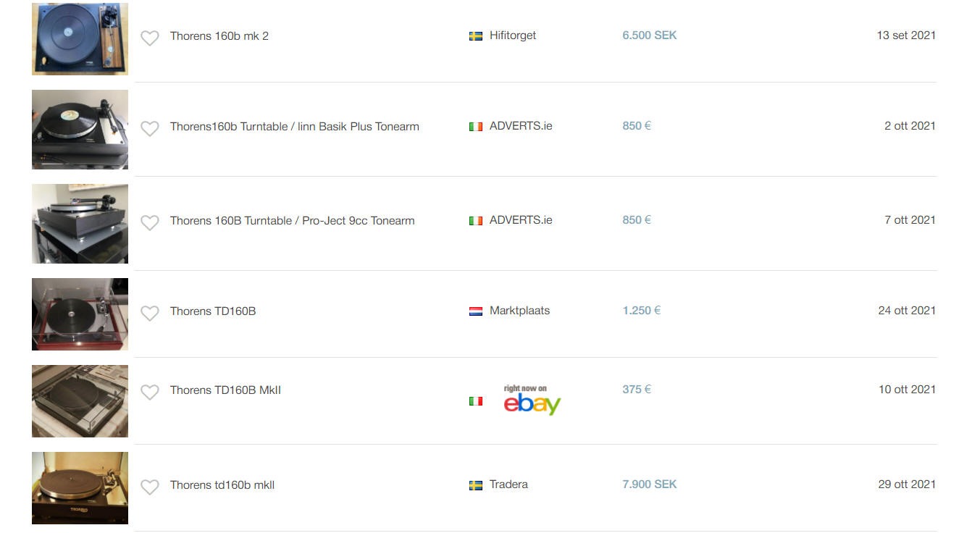Open Thorens 160B Pro-Ject 9cc Tonearm link

coord(293,221)
